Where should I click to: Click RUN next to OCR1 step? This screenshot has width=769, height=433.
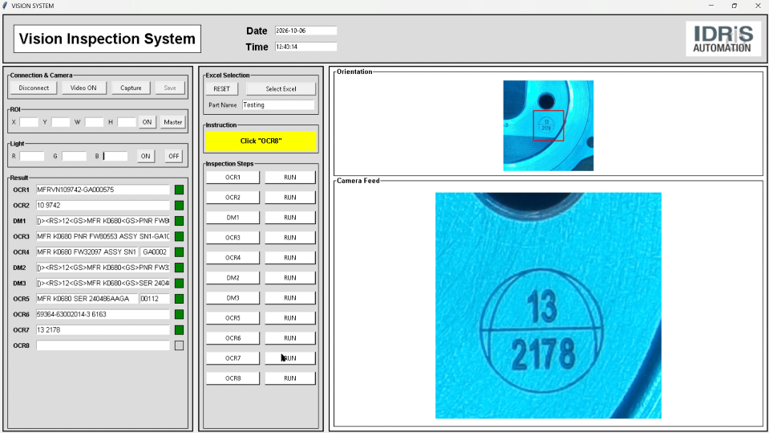click(290, 178)
